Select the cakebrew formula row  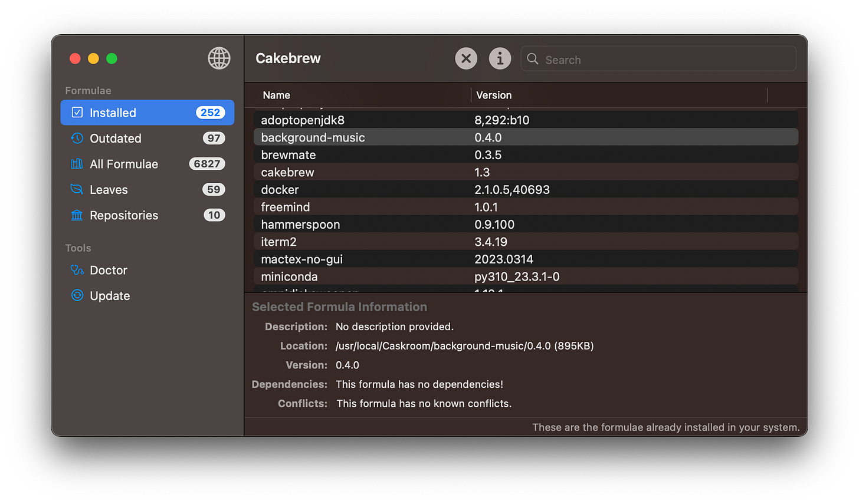click(x=526, y=172)
